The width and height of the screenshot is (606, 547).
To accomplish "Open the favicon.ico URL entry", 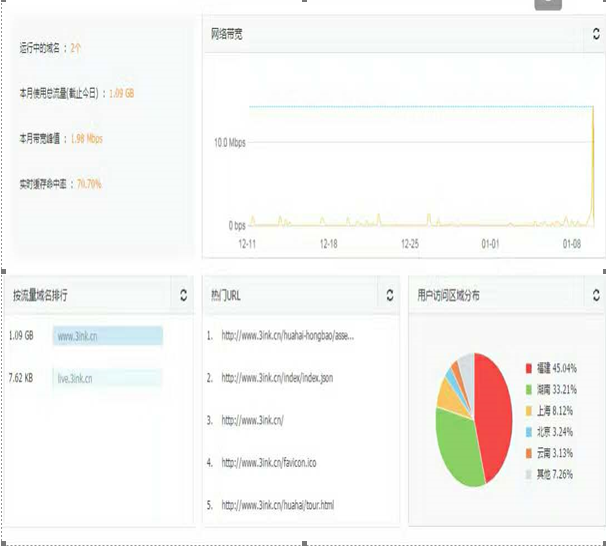I will coord(270,463).
